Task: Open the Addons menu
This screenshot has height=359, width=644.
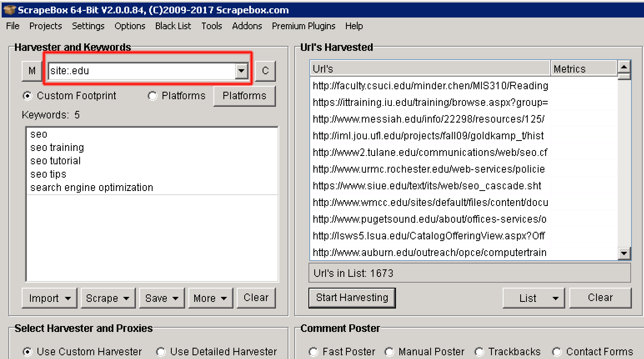Action: (x=247, y=26)
